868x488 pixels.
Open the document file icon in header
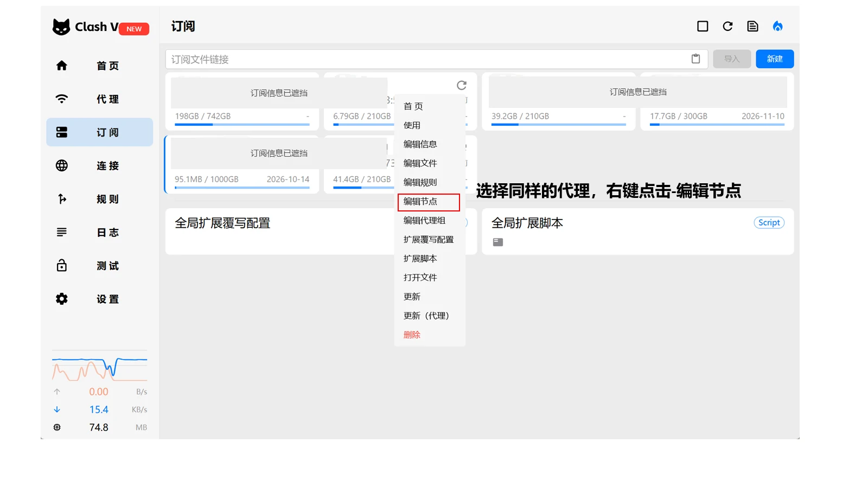pyautogui.click(x=752, y=26)
